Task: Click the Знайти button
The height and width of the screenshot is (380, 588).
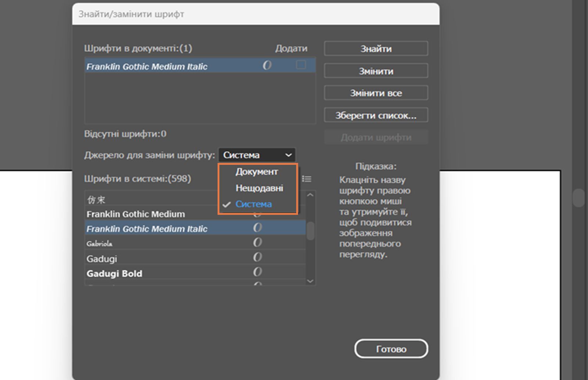Action: [376, 49]
